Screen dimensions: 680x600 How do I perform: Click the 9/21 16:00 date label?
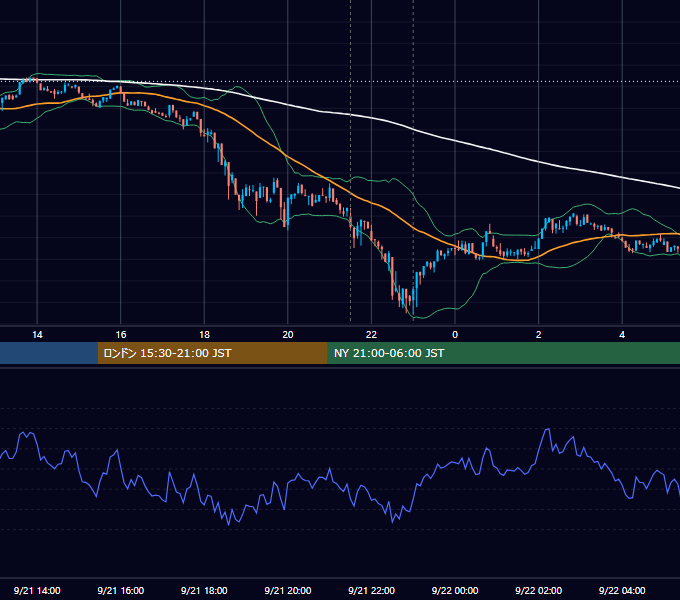(x=121, y=590)
